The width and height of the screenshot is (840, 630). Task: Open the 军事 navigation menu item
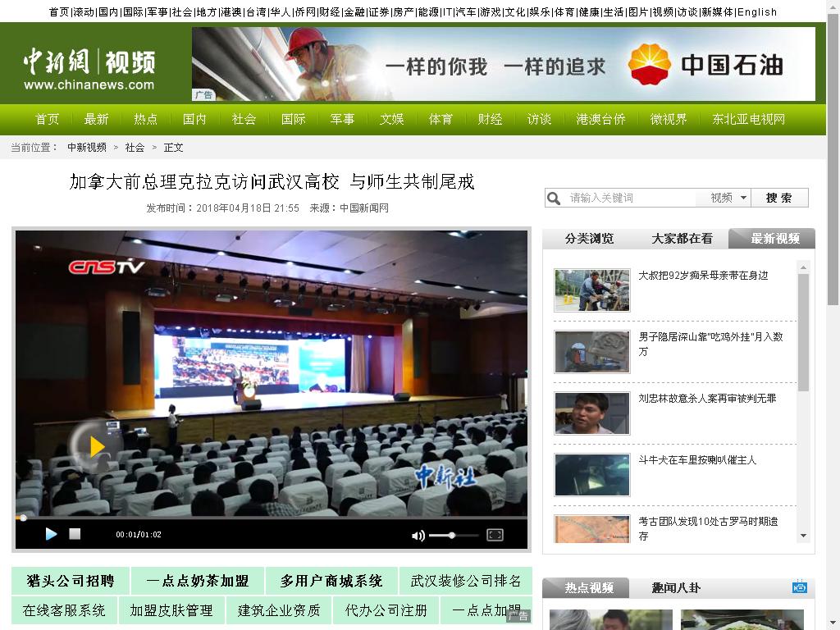point(342,119)
